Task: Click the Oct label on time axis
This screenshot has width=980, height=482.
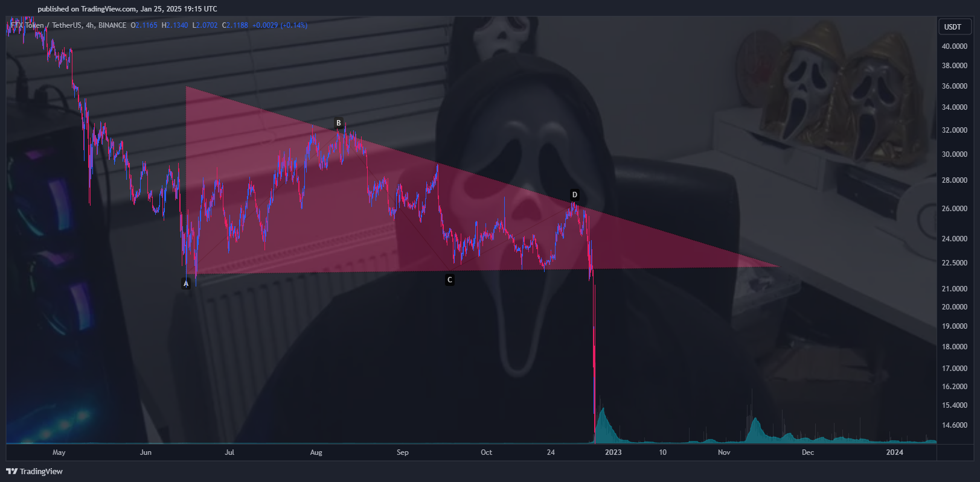Action: coord(487,452)
